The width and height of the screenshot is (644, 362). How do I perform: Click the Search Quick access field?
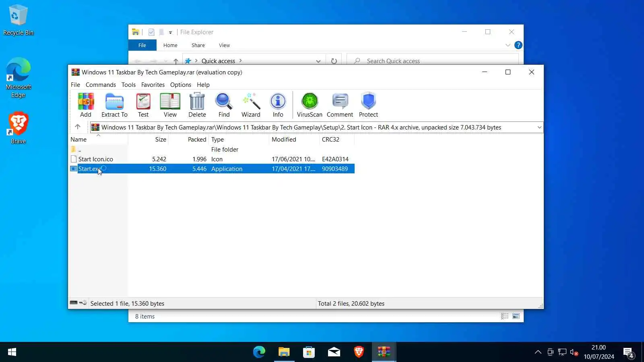tap(433, 61)
